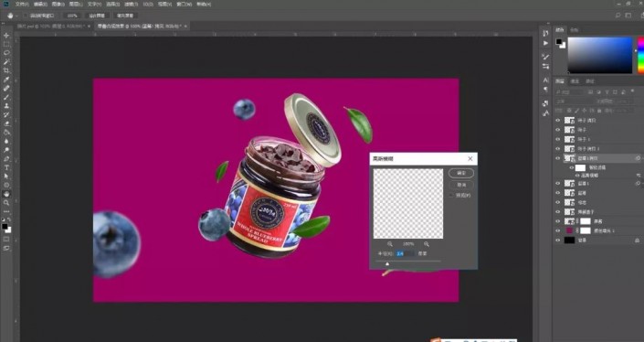Viewport: 644px width, 342px height.
Task: Select the Pen tool
Action: [6, 159]
